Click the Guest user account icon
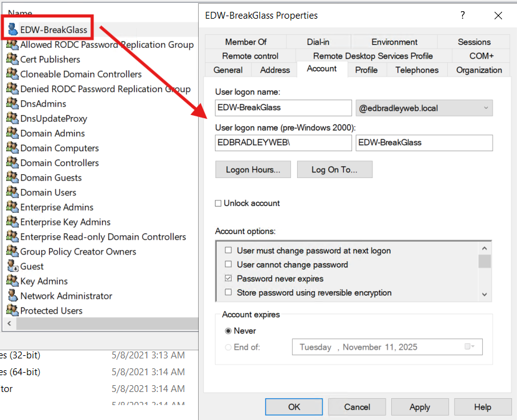 point(12,266)
